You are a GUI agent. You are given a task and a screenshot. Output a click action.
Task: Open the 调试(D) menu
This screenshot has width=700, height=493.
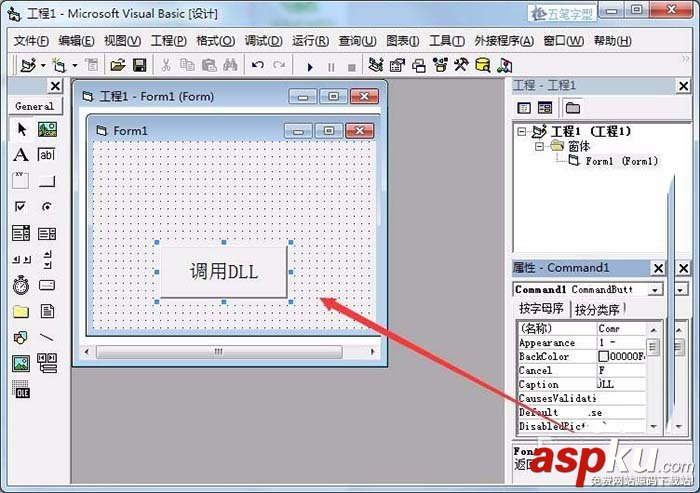(263, 41)
